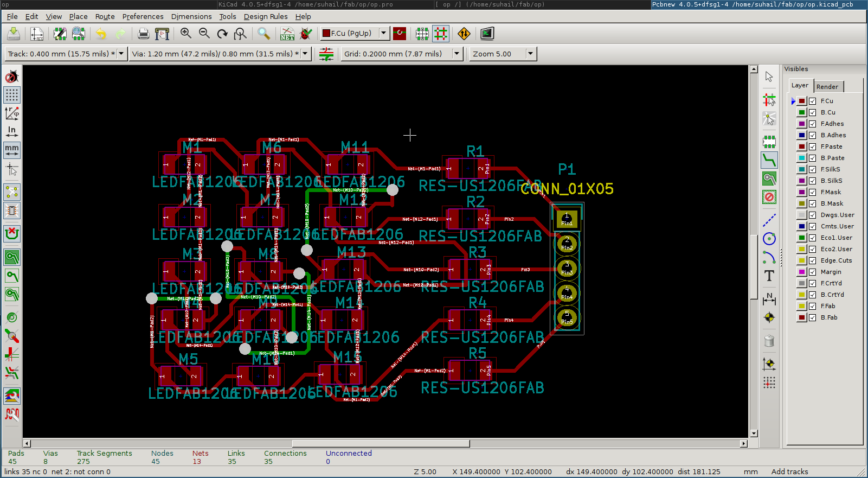Open the Preferences menu
Image resolution: width=868 pixels, height=478 pixels.
143,16
